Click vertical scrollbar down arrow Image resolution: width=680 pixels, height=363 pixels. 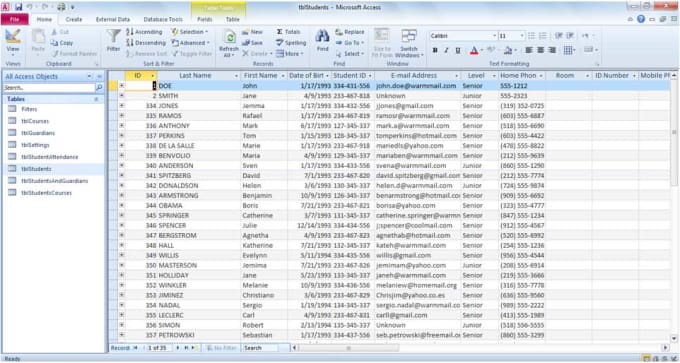(x=674, y=338)
